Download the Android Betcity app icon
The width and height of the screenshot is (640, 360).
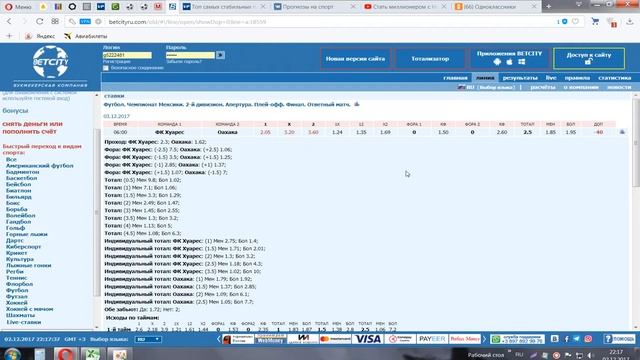[x=497, y=62]
